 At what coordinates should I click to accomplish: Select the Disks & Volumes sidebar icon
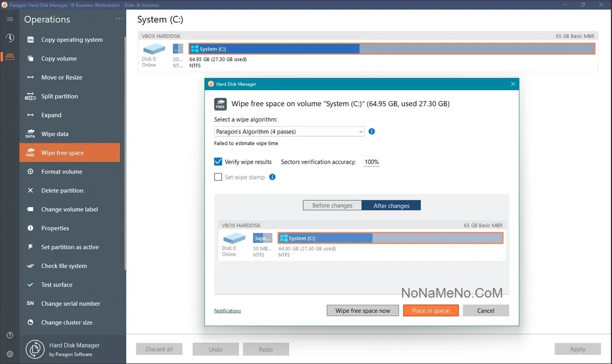coord(9,57)
